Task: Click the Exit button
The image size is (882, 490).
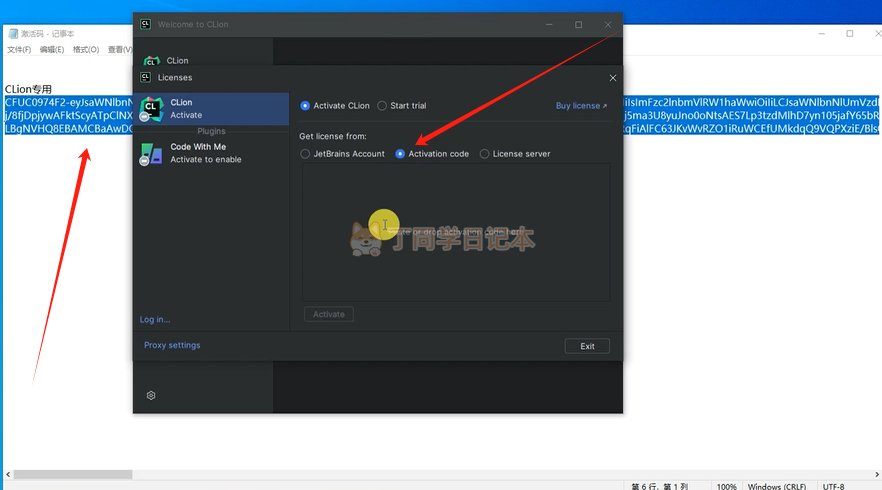Action: [x=587, y=346]
